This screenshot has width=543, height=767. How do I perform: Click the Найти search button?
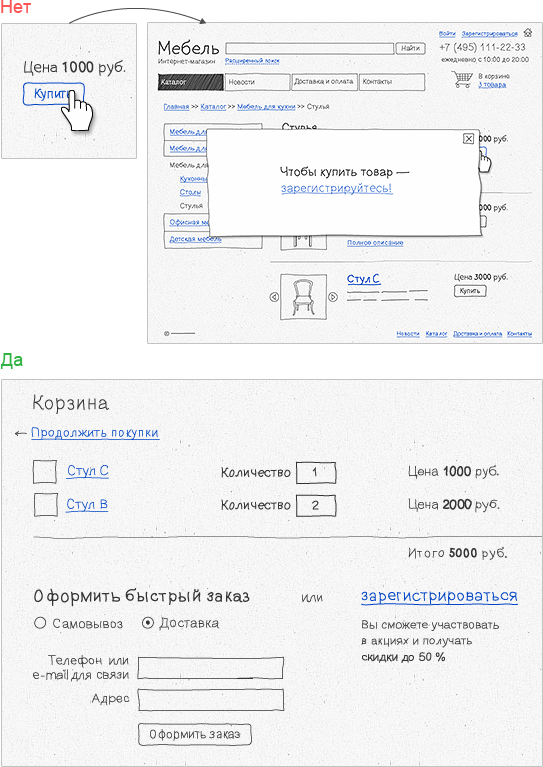click(x=410, y=48)
